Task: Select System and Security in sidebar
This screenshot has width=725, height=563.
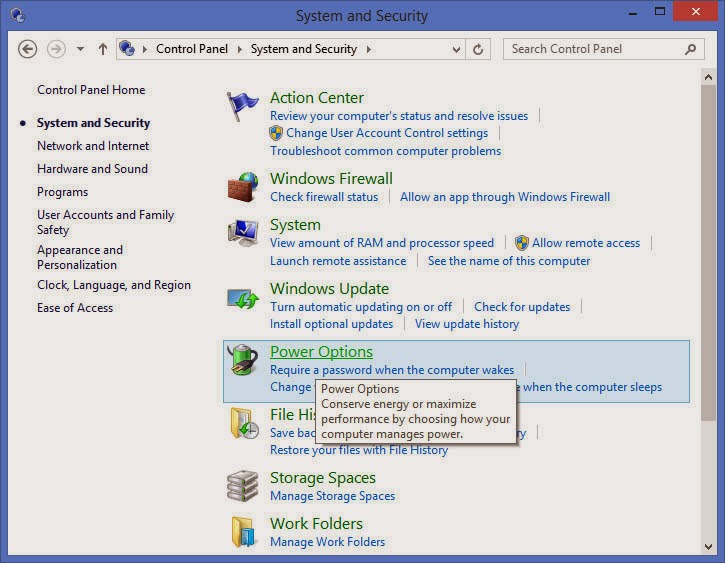Action: pos(93,123)
